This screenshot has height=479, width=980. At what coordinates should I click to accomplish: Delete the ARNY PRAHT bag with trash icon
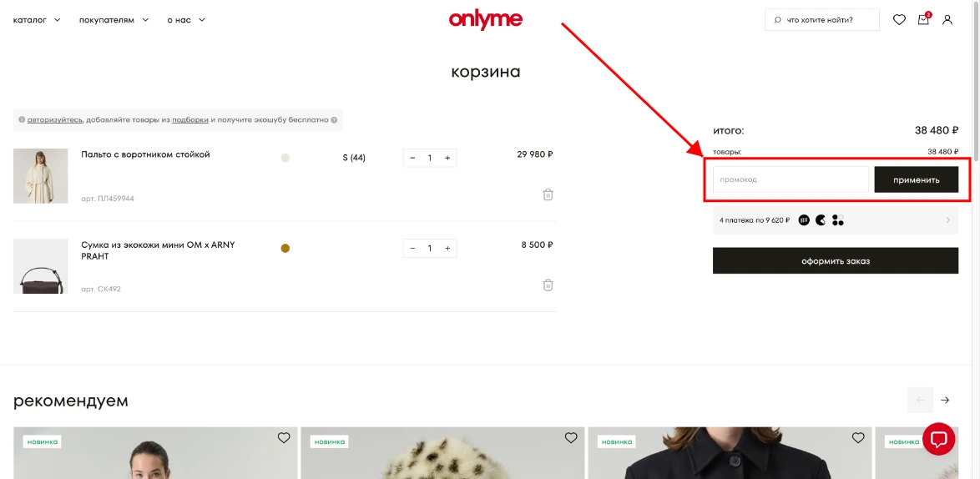548,285
